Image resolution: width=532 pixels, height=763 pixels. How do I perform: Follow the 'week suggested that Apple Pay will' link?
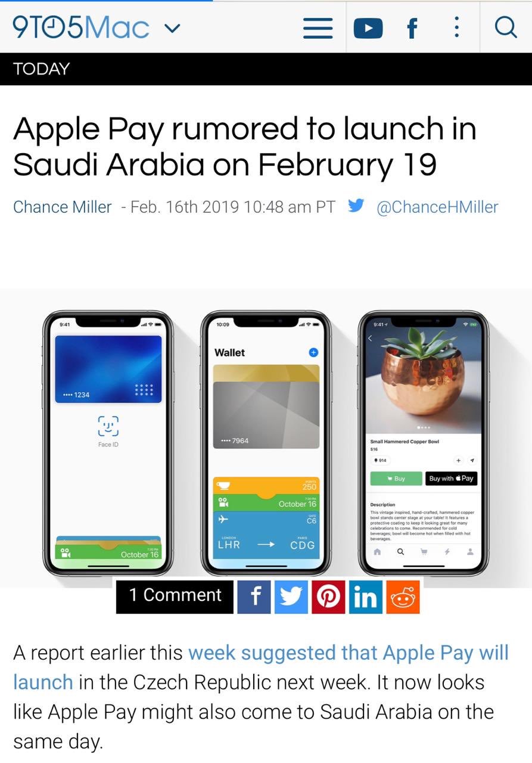349,653
